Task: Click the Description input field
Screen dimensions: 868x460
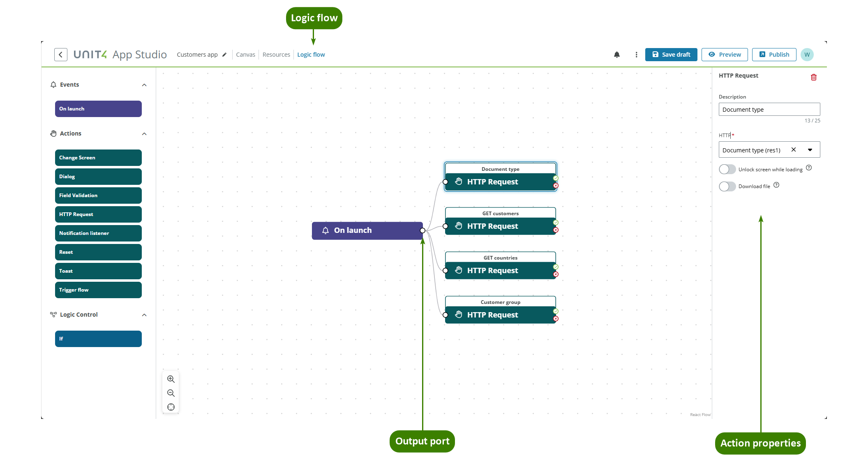Action: tap(769, 109)
